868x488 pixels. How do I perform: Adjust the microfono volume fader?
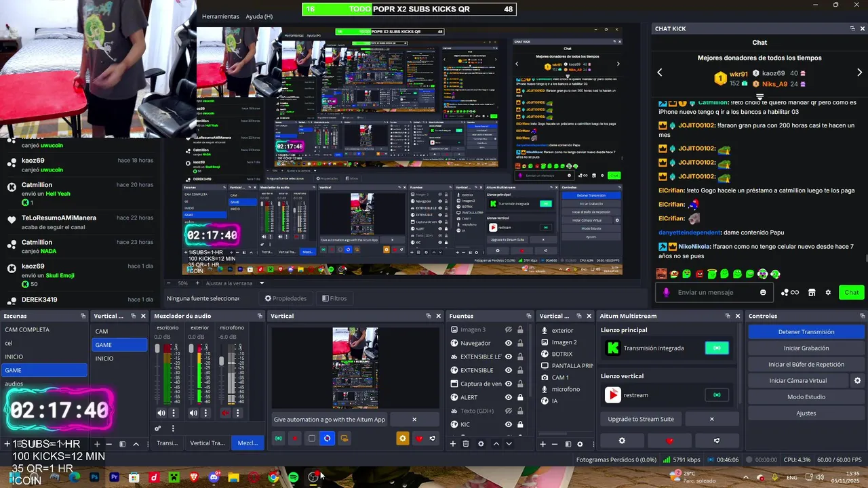tap(221, 361)
